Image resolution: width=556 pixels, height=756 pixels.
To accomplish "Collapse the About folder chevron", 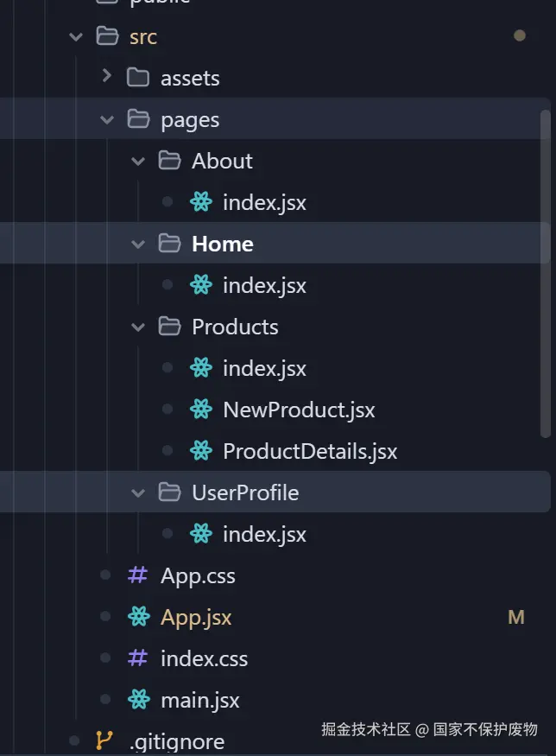I will coord(138,161).
